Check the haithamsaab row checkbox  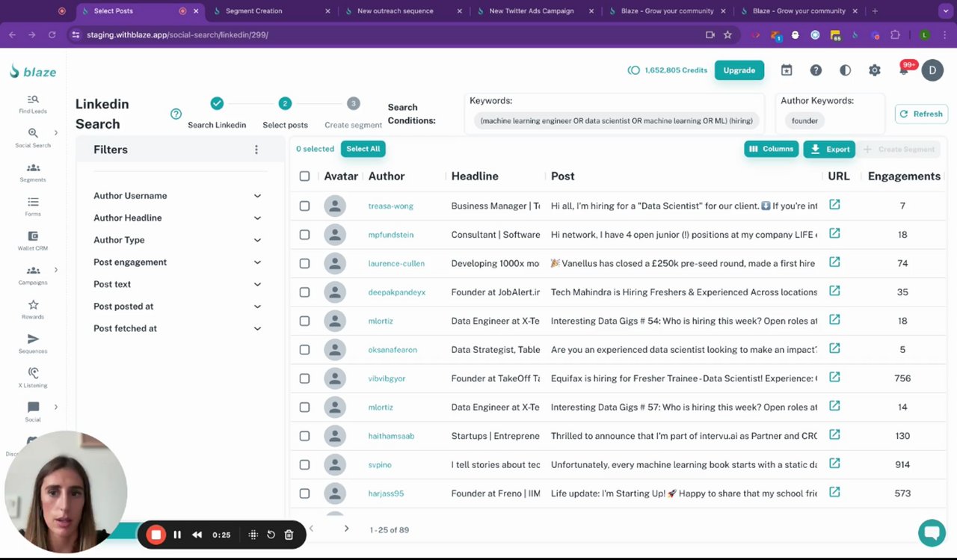coord(304,436)
